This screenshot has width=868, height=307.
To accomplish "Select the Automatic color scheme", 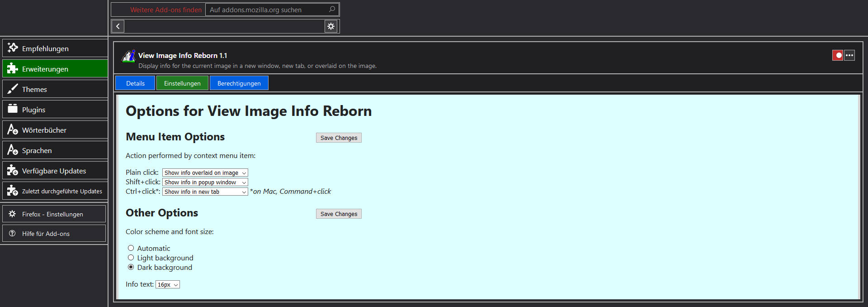I will point(131,248).
